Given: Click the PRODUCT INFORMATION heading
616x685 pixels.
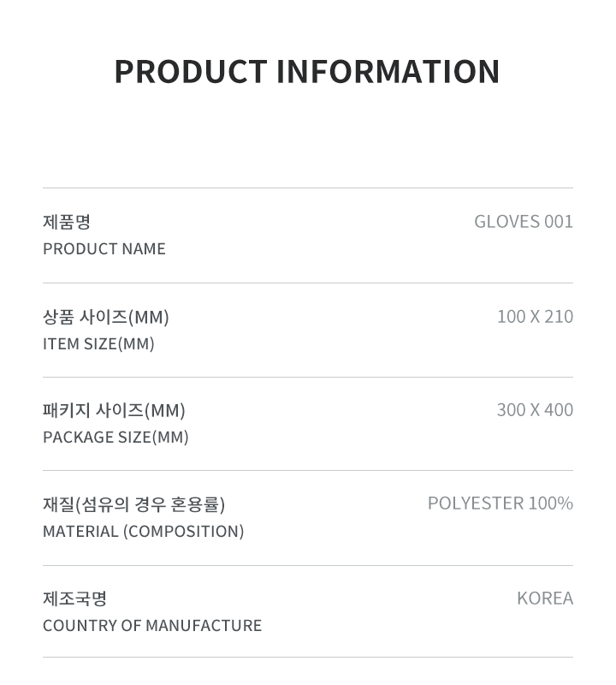Looking at the screenshot, I should tap(307, 71).
